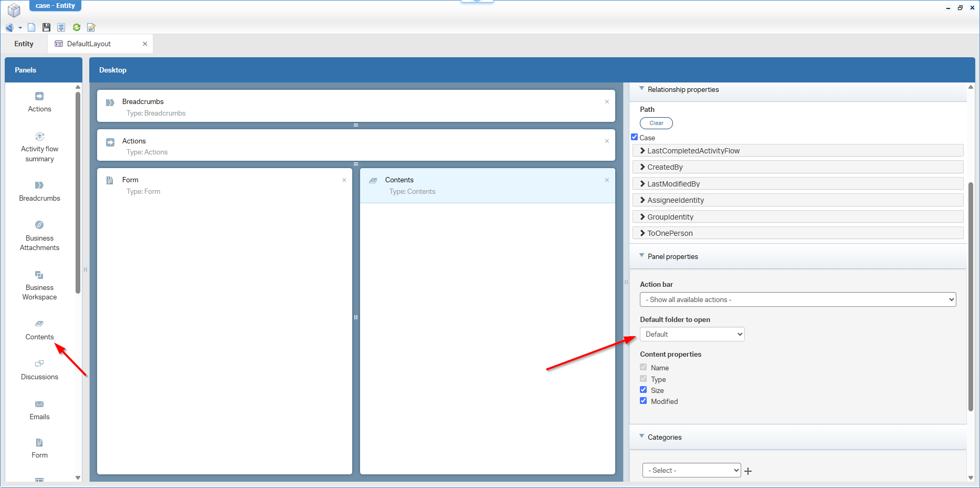The image size is (980, 488).
Task: Click the new blank document toolbar icon
Action: 31,27
